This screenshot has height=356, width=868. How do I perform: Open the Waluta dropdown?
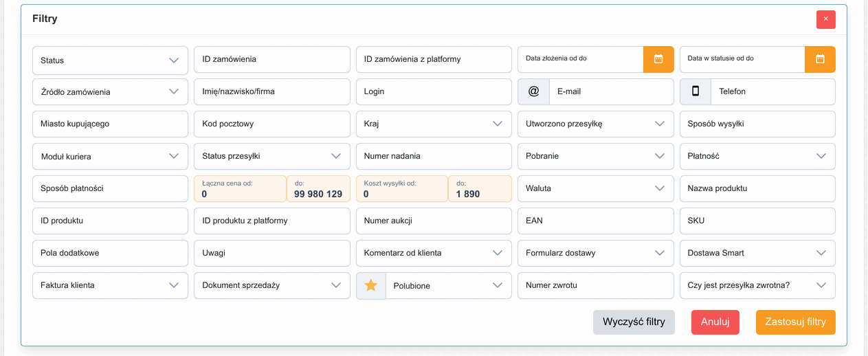point(595,188)
